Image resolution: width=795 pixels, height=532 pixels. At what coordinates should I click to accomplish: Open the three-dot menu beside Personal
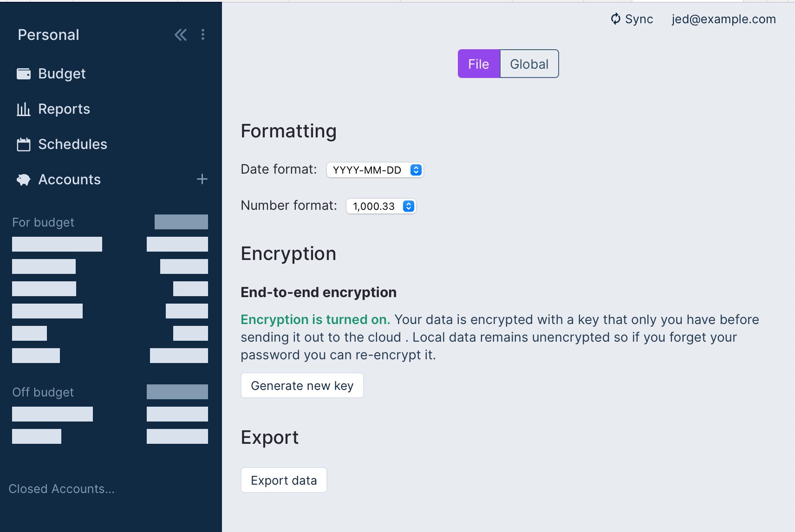click(203, 35)
